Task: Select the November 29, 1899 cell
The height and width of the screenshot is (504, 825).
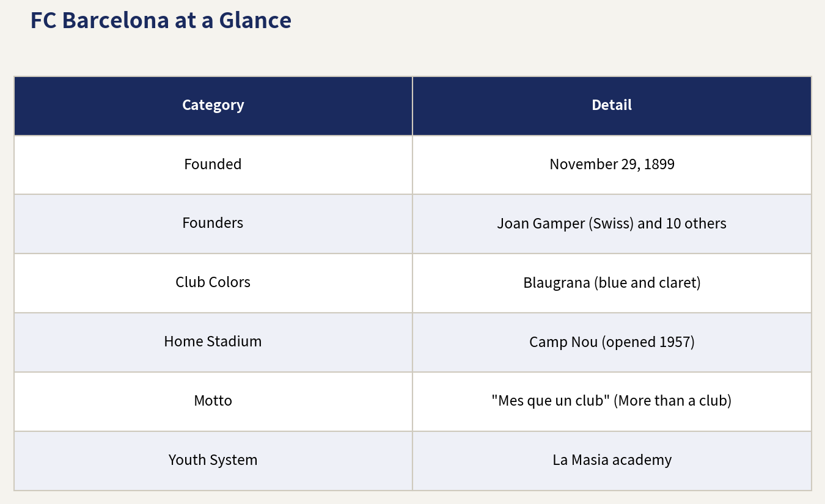Action: point(612,164)
